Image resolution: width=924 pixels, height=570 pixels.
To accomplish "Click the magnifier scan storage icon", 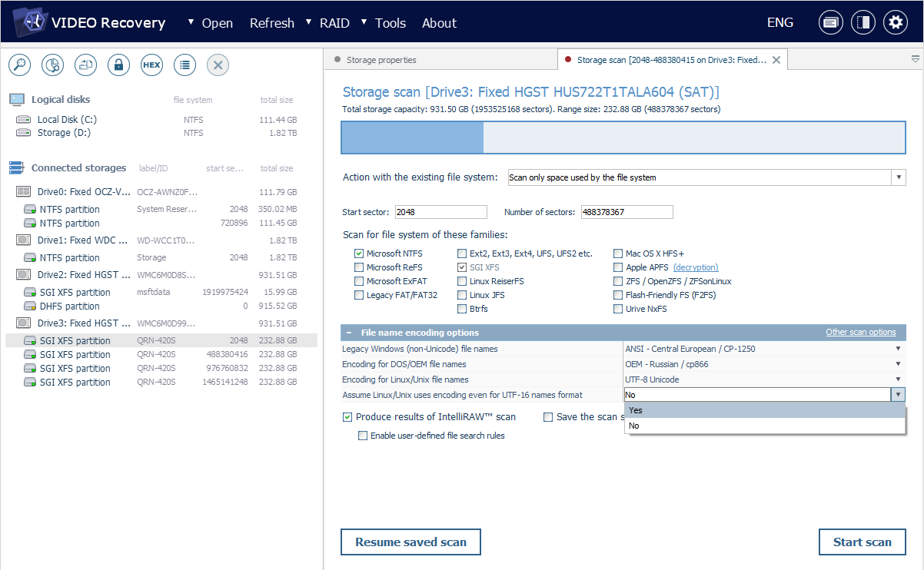I will (x=19, y=65).
